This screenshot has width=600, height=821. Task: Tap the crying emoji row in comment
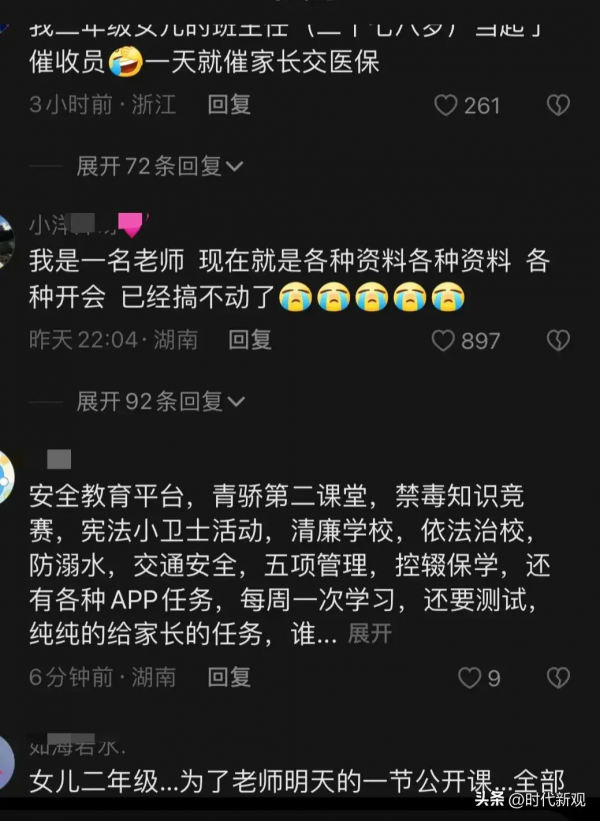(x=372, y=297)
